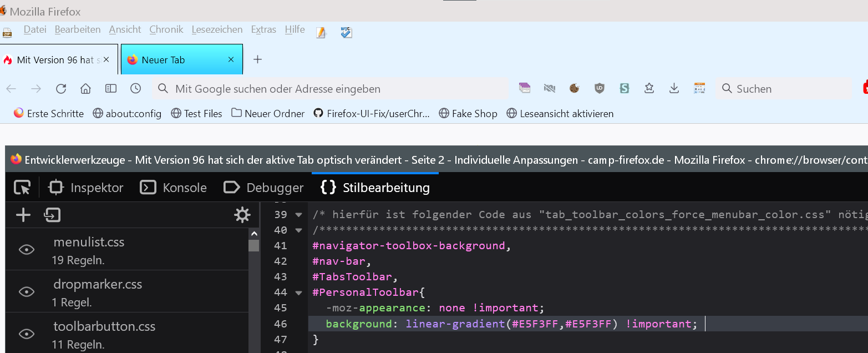
Task: Open the uBlock Origin shield icon
Action: point(599,88)
